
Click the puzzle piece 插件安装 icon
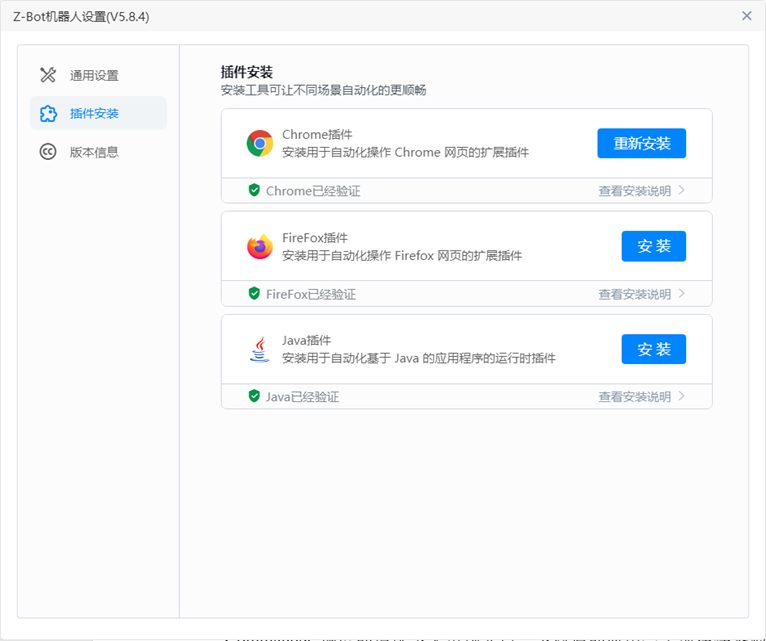coord(48,114)
